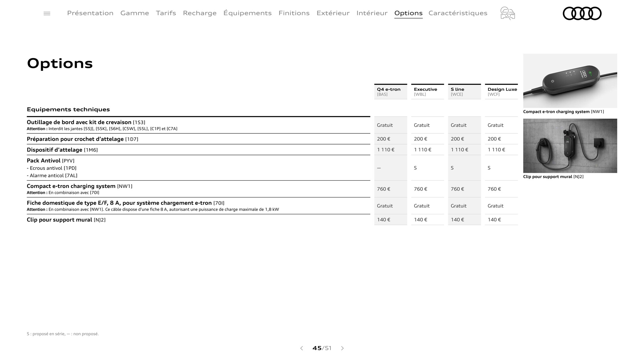
Task: Go to next page arrow
Action: coord(342,348)
